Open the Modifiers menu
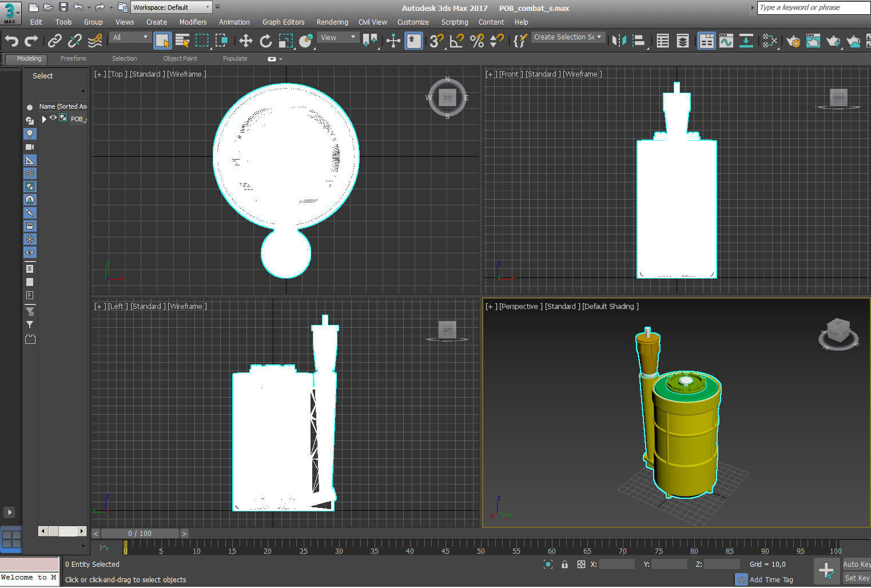This screenshot has height=588, width=871. click(x=193, y=22)
